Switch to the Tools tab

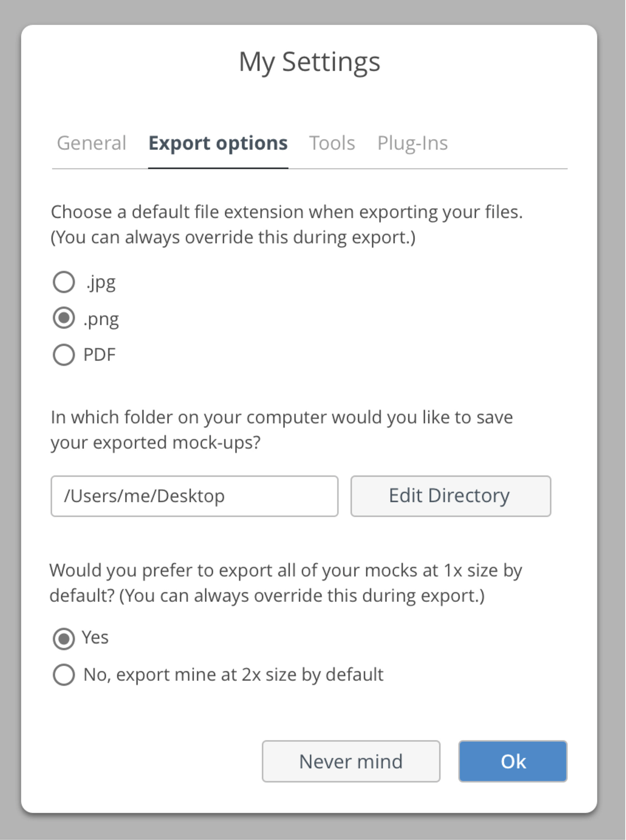332,143
